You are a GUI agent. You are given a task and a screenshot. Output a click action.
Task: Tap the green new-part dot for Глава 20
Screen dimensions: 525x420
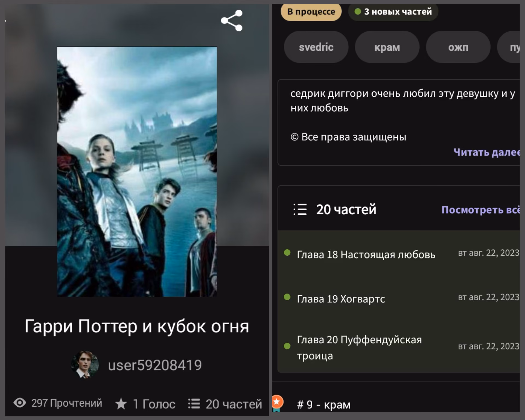(x=287, y=346)
